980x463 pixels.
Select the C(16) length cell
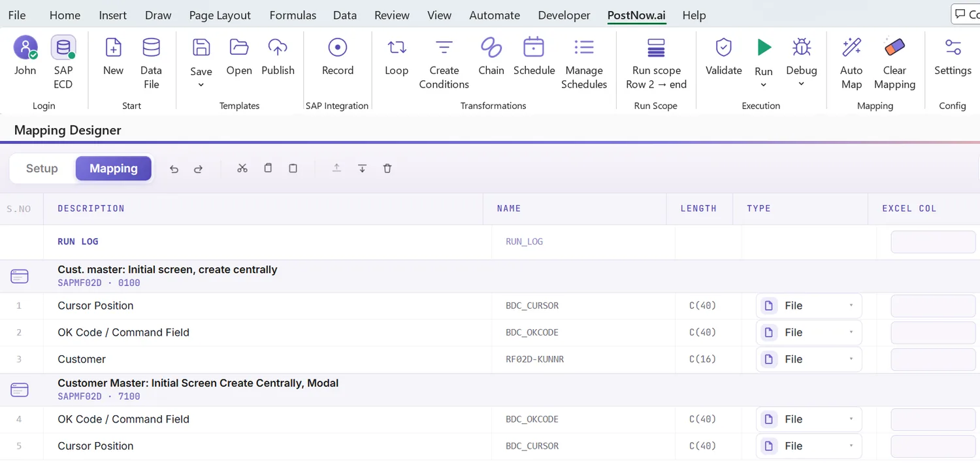coord(702,359)
